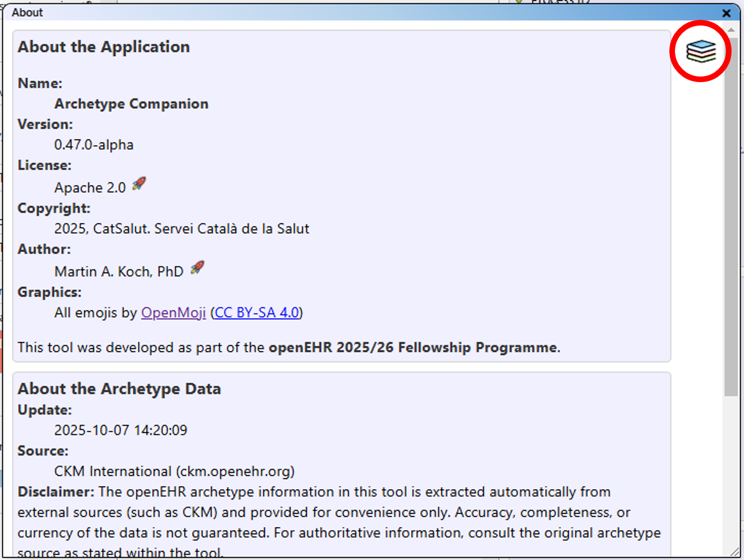
Task: Click the 'About the Application' heading
Action: (103, 47)
